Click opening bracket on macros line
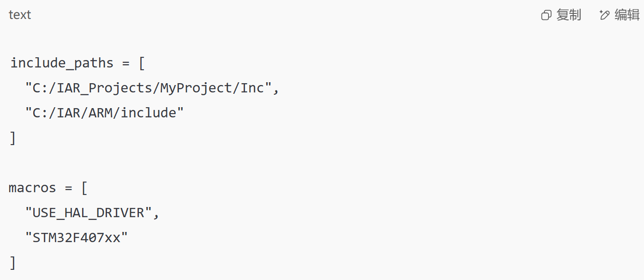The image size is (644, 280). 84,188
